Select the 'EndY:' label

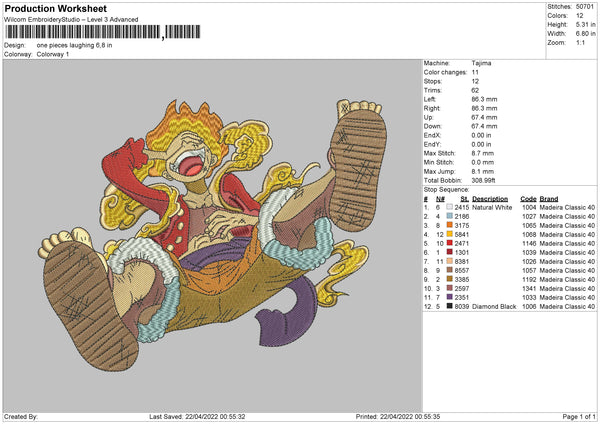pyautogui.click(x=432, y=144)
